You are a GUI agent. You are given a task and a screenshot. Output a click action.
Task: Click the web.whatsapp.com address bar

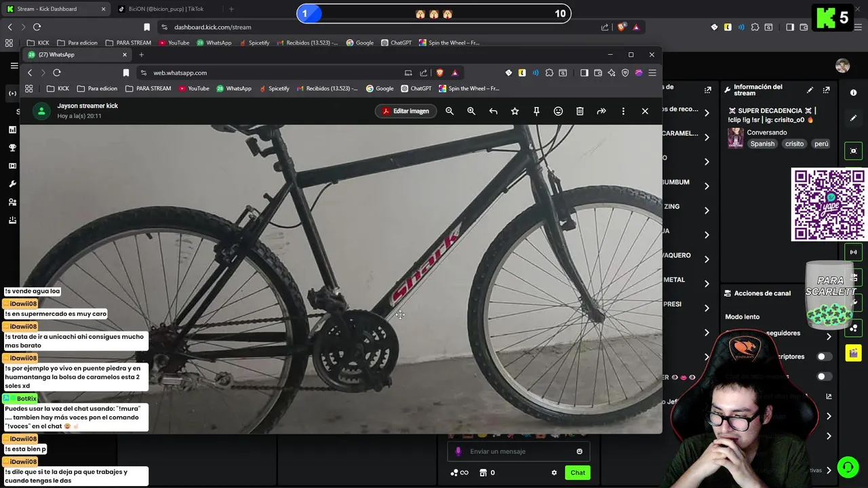point(271,73)
